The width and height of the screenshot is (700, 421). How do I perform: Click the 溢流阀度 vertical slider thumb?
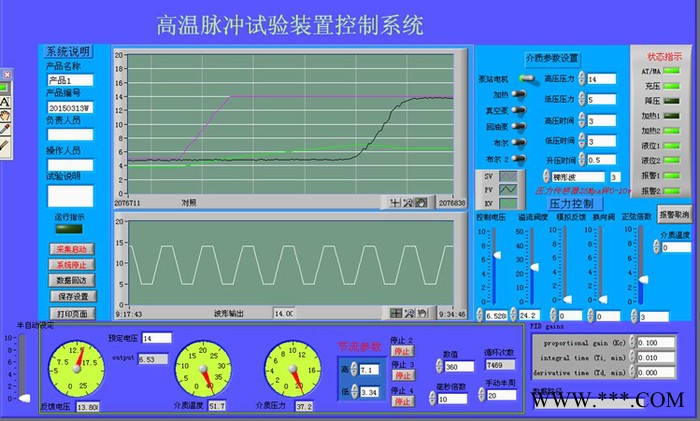[534, 267]
